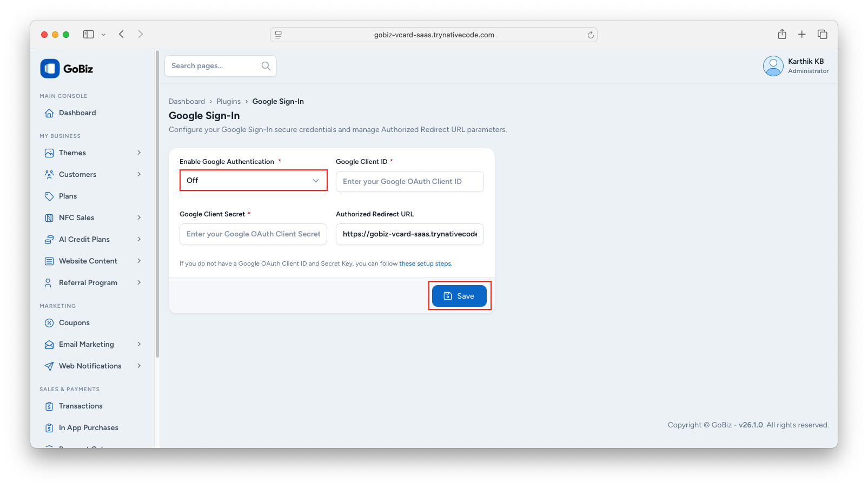Image resolution: width=868 pixels, height=488 pixels.
Task: Click the user avatar icon
Action: 773,66
